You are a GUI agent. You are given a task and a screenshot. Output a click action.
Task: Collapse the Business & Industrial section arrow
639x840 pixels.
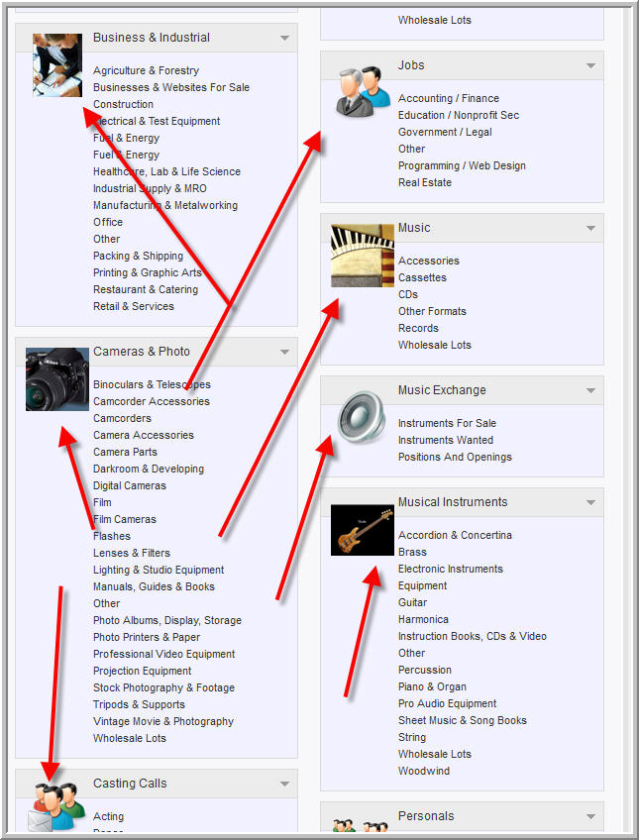285,38
